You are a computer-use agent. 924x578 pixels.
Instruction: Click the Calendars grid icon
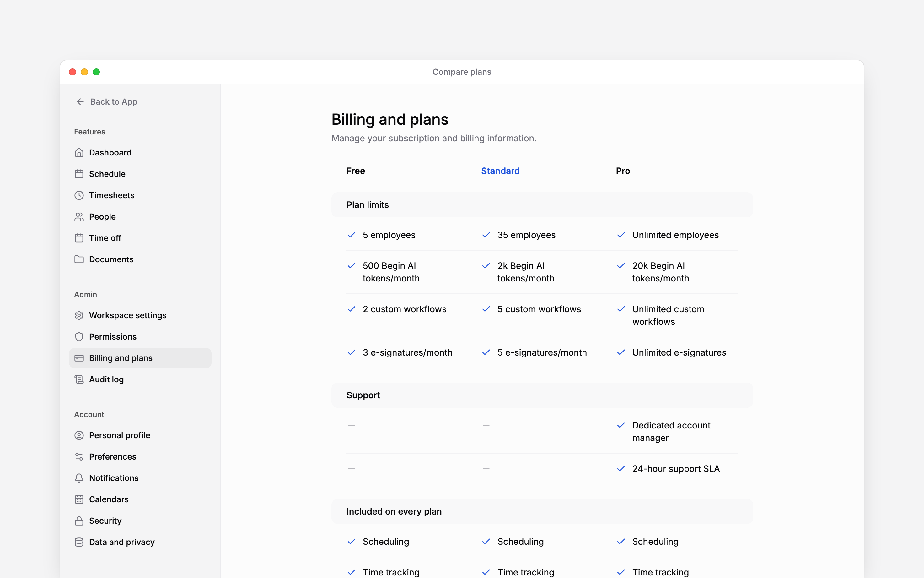click(x=79, y=500)
